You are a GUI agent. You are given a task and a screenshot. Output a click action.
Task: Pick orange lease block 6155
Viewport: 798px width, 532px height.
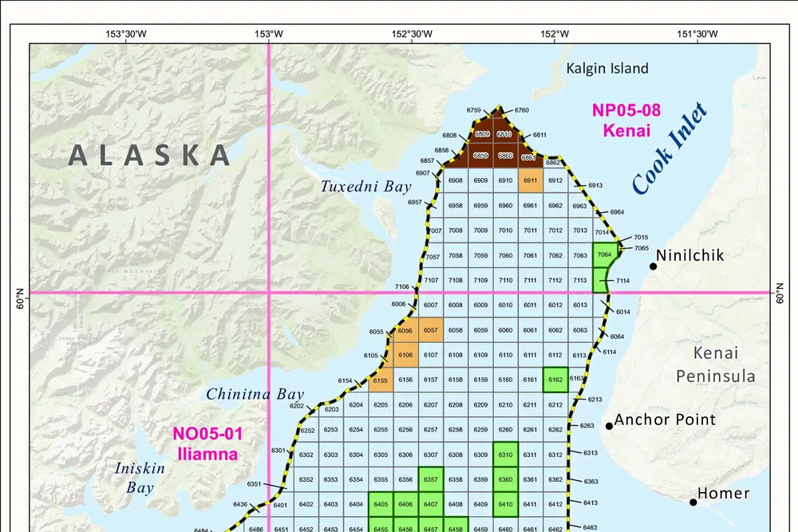[x=381, y=380]
